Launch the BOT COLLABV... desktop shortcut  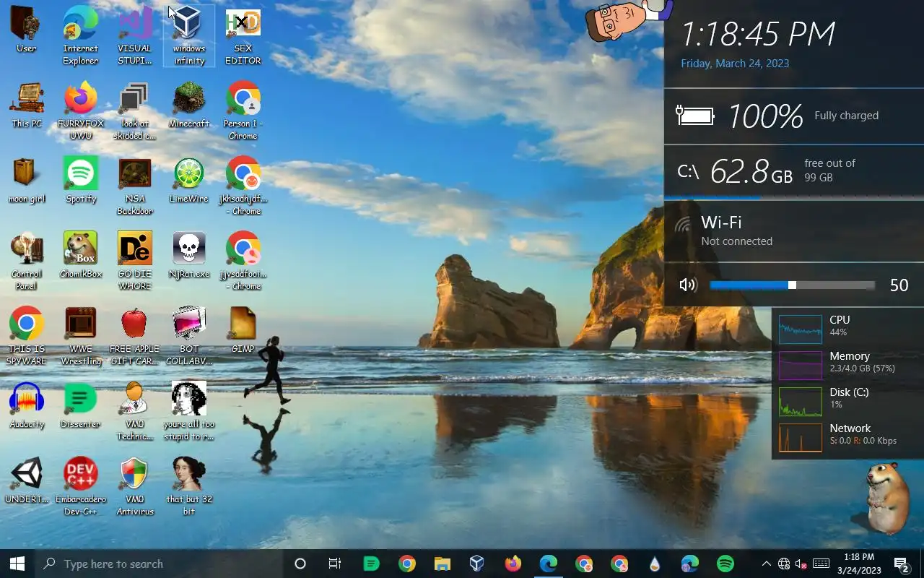189,336
